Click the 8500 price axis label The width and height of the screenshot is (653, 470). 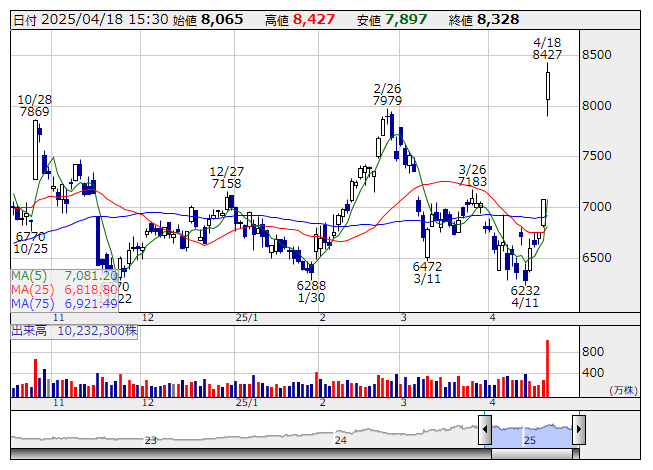[597, 55]
